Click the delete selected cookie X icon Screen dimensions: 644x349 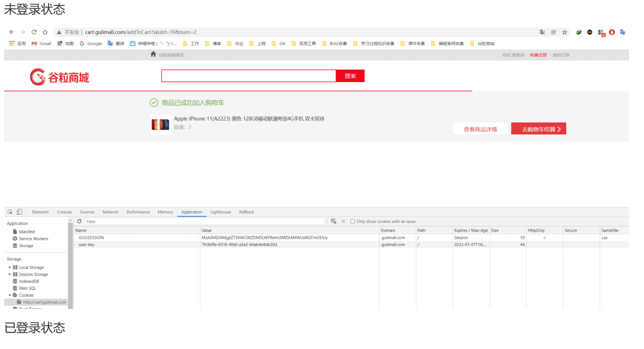(343, 221)
